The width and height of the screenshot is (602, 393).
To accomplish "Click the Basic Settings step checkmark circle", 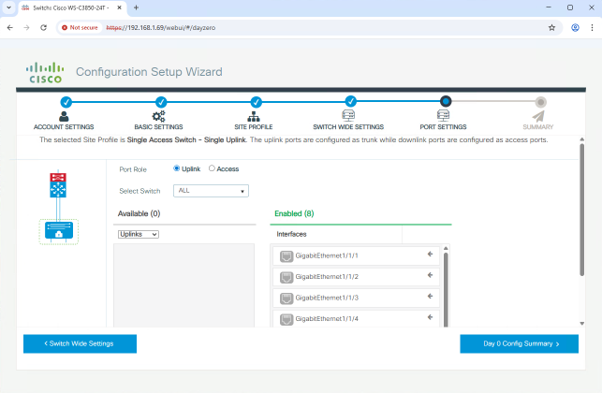I will [161, 102].
